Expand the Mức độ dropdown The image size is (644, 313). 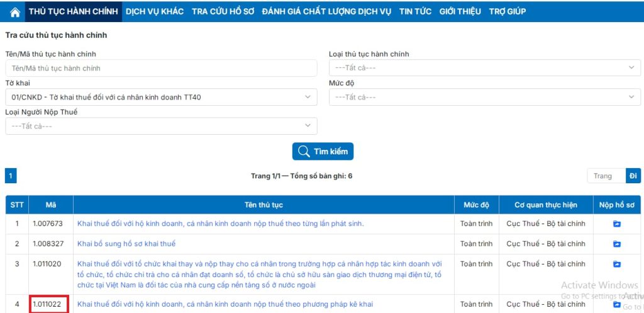[485, 97]
